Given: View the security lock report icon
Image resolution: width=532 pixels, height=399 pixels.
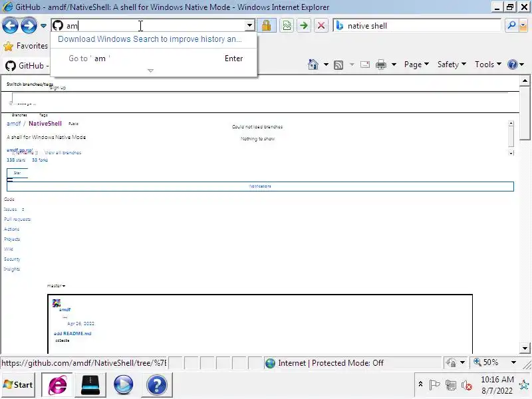Looking at the screenshot, I should click(x=266, y=25).
